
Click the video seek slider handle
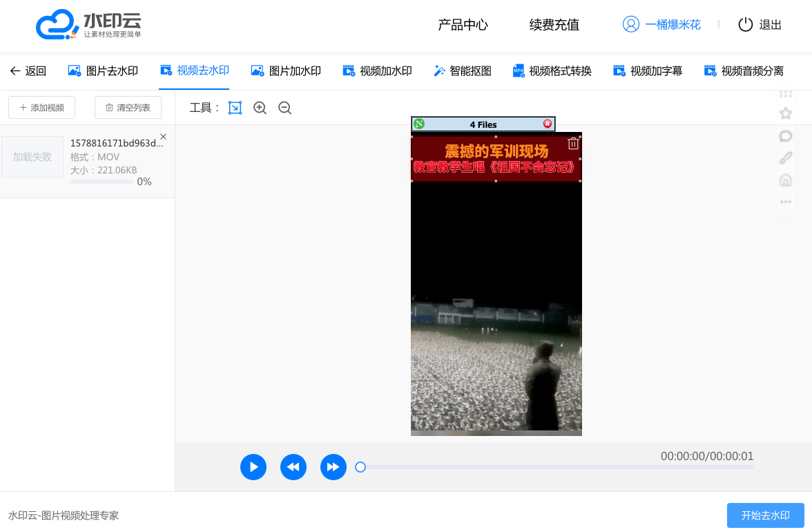pyautogui.click(x=360, y=467)
